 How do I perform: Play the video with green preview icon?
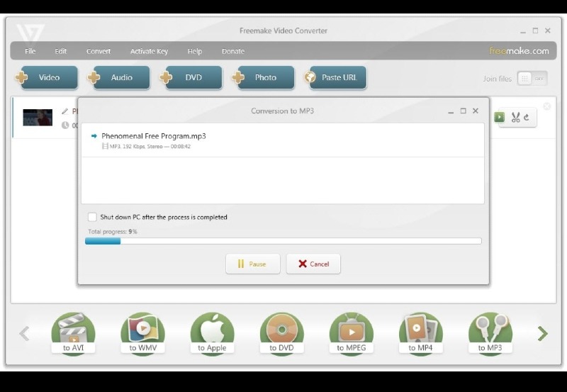500,117
